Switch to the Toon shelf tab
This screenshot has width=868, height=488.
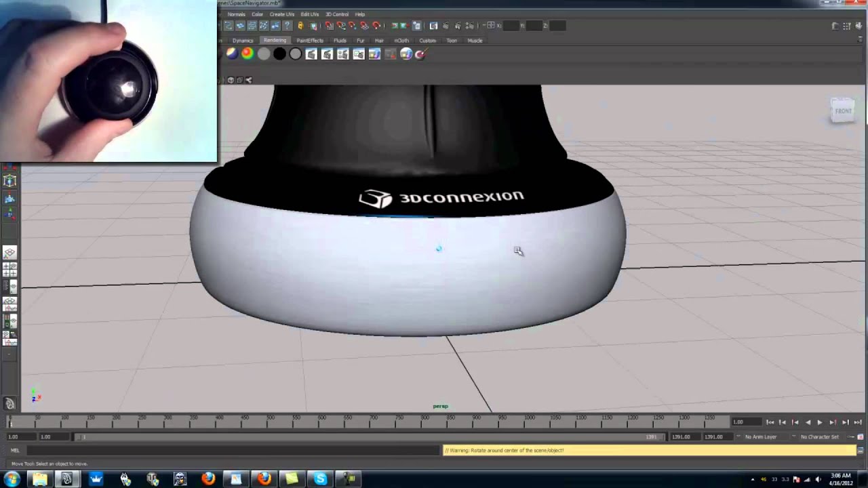452,41
